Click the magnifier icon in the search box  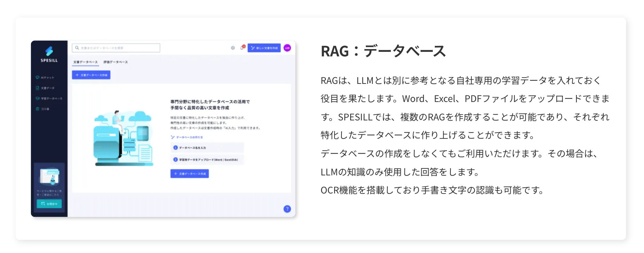point(77,48)
